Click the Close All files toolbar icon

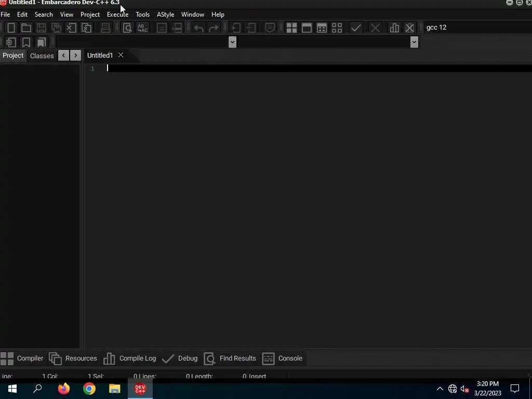[x=87, y=28]
